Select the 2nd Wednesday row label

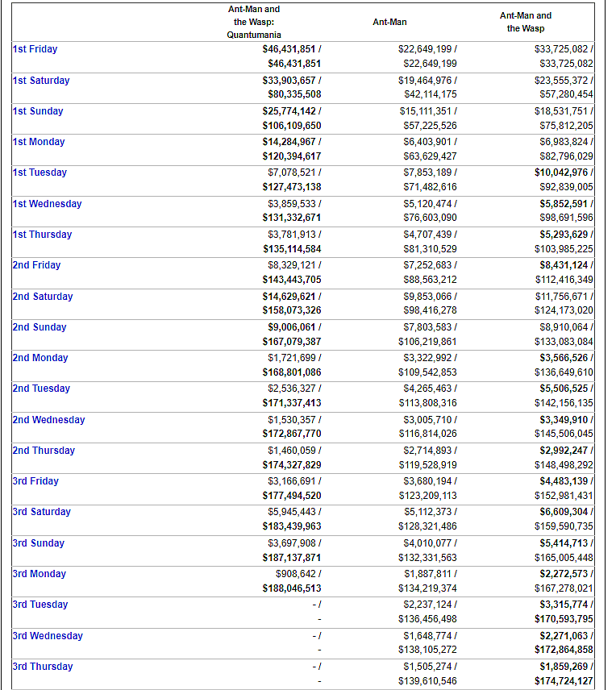pos(48,420)
